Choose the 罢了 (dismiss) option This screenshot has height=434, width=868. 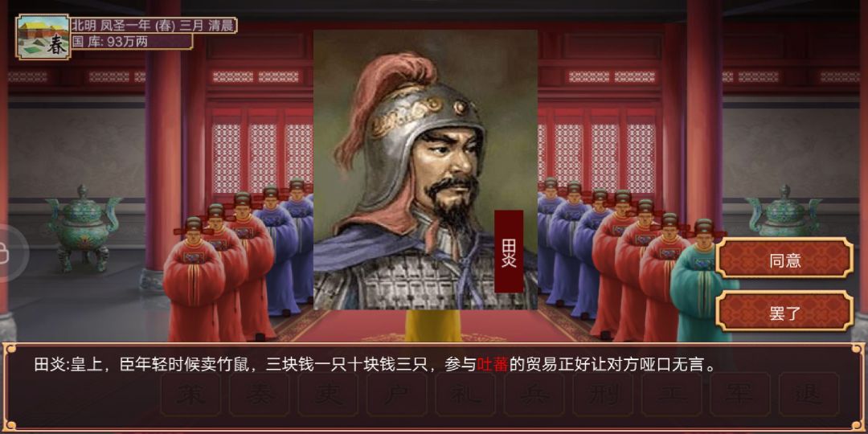tap(784, 311)
